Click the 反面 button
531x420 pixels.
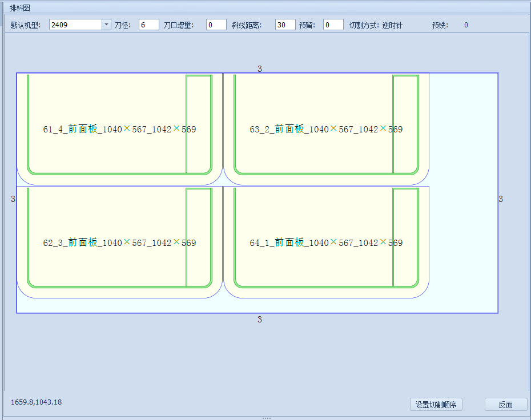(505, 405)
